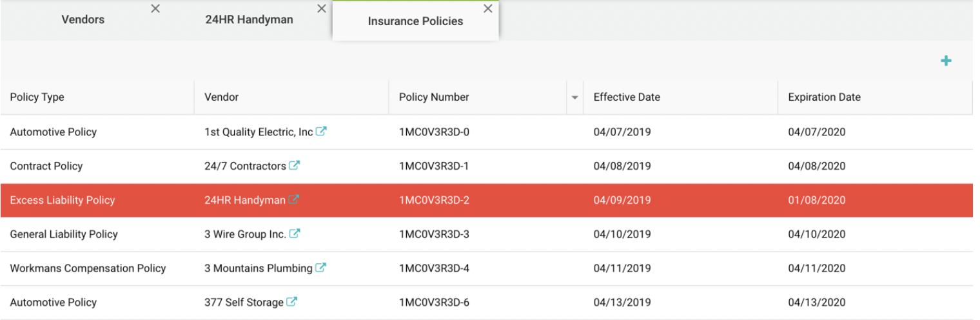Click policy number 1MC0V3R3D-1
Viewport: 980px width, 320px height.
(x=434, y=166)
